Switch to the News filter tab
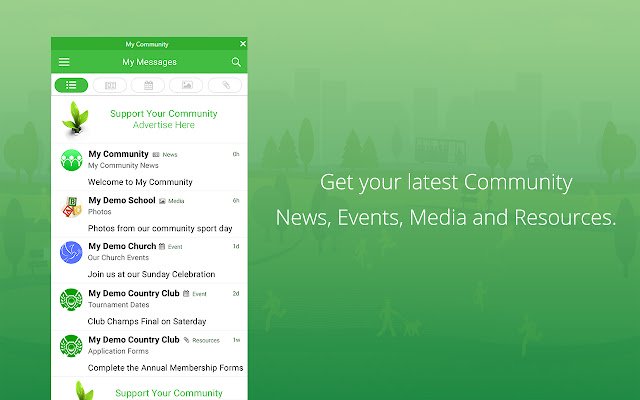This screenshot has height=400, width=640. (x=110, y=85)
